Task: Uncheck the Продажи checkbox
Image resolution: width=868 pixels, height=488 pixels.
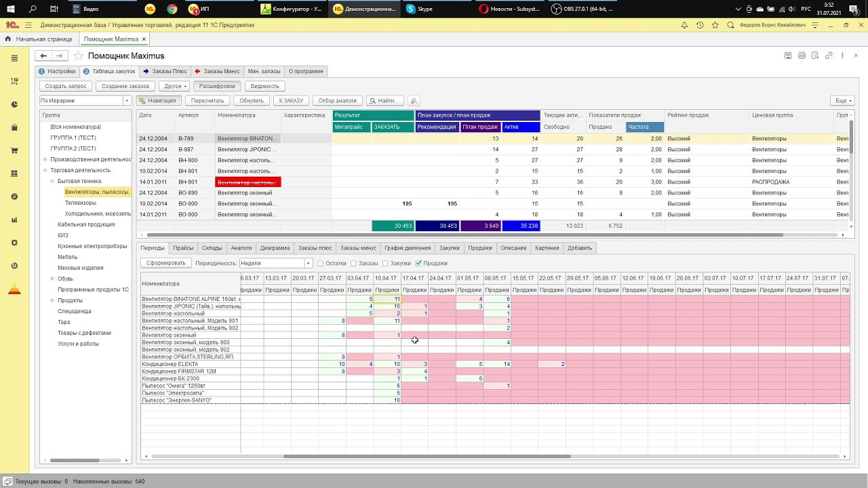Action: coord(418,264)
